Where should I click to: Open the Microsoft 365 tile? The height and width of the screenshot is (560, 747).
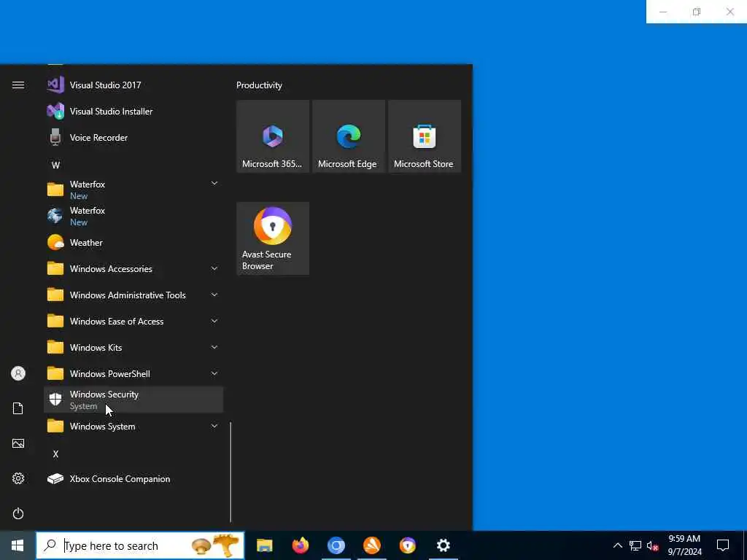273,136
